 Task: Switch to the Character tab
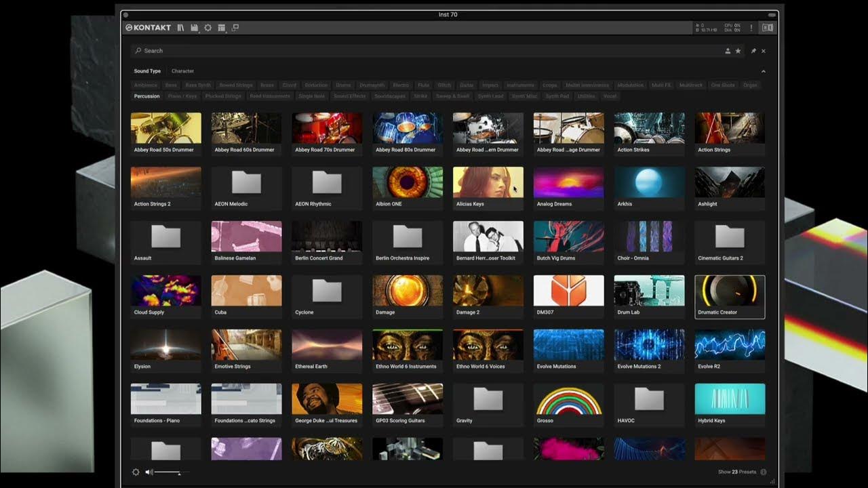coord(182,71)
